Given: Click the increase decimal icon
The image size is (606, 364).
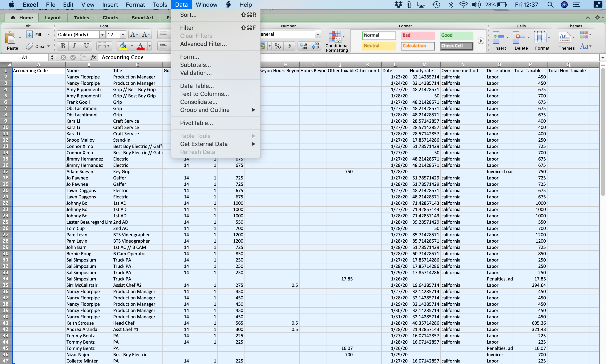Looking at the screenshot, I should (x=303, y=46).
